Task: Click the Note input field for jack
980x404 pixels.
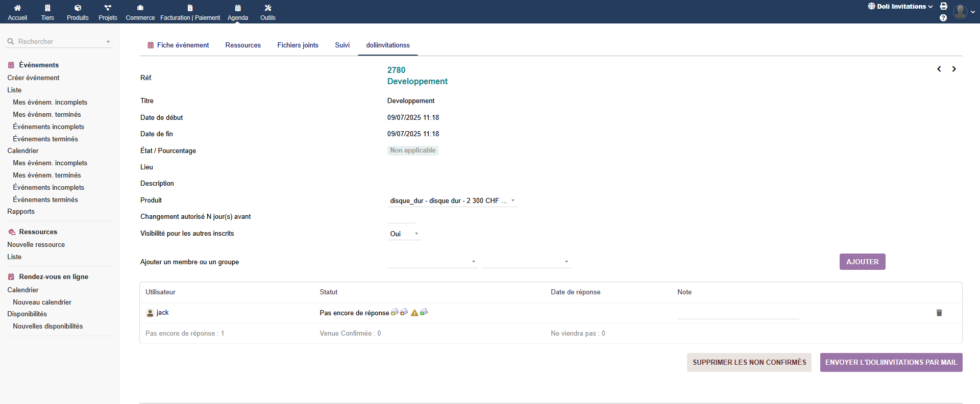Action: (x=738, y=313)
